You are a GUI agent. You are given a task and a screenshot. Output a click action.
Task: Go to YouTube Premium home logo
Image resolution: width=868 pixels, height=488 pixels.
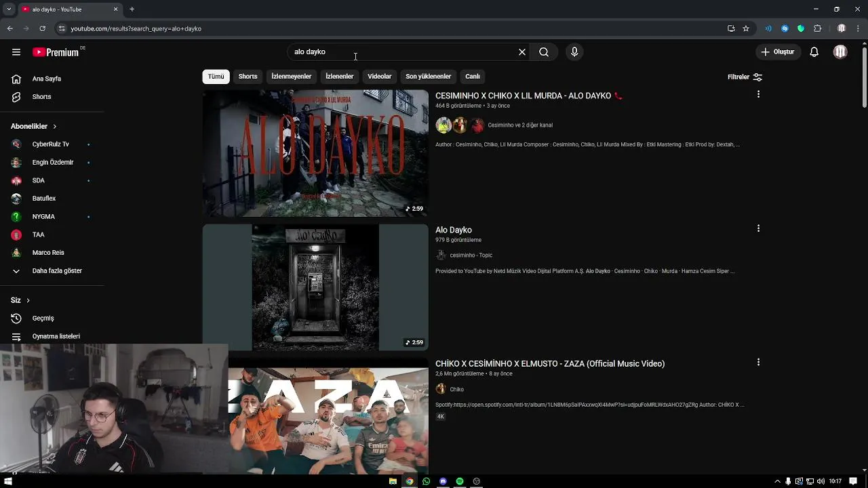[56, 52]
